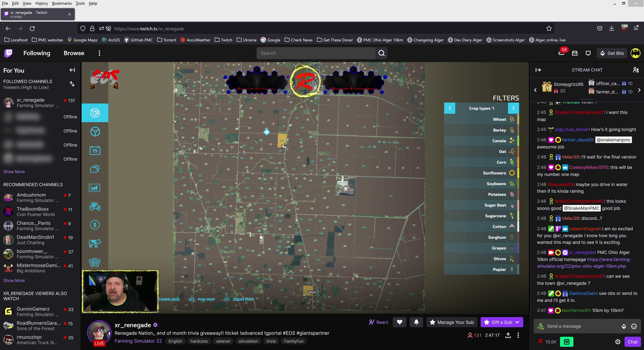Image resolution: width=644 pixels, height=350 pixels.
Task: Click the React button
Action: point(379,322)
